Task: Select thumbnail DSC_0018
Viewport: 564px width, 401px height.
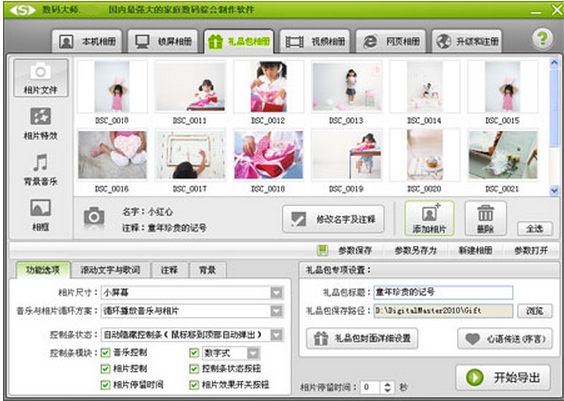Action: [268, 155]
